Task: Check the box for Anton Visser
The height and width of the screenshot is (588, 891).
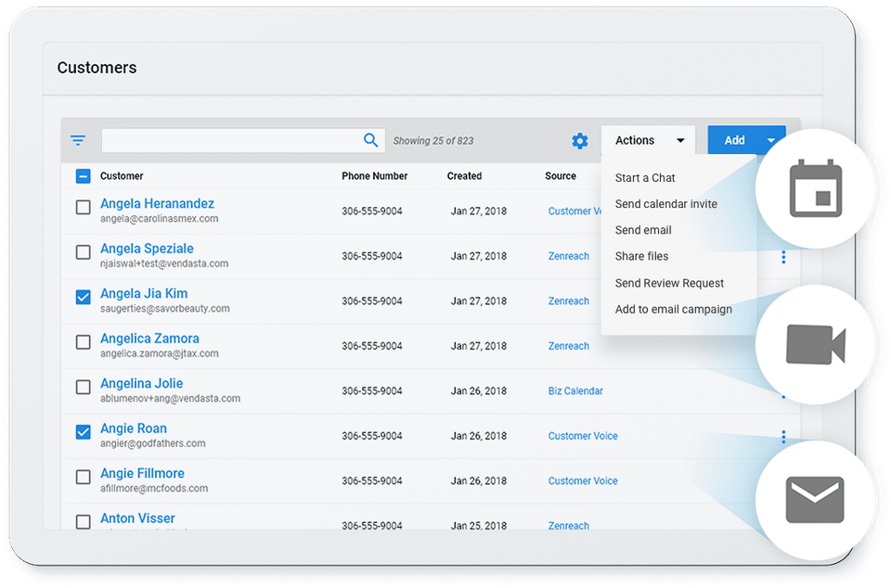Action: click(x=83, y=521)
